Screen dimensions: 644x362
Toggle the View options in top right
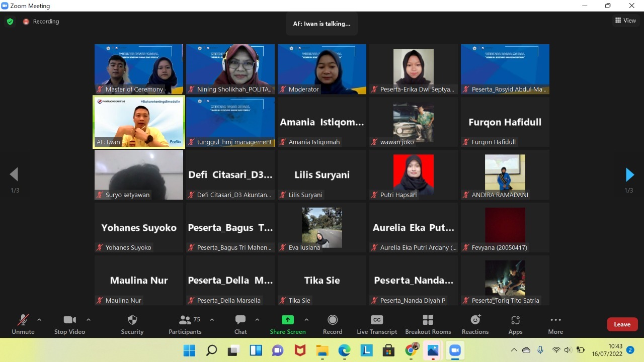click(625, 20)
